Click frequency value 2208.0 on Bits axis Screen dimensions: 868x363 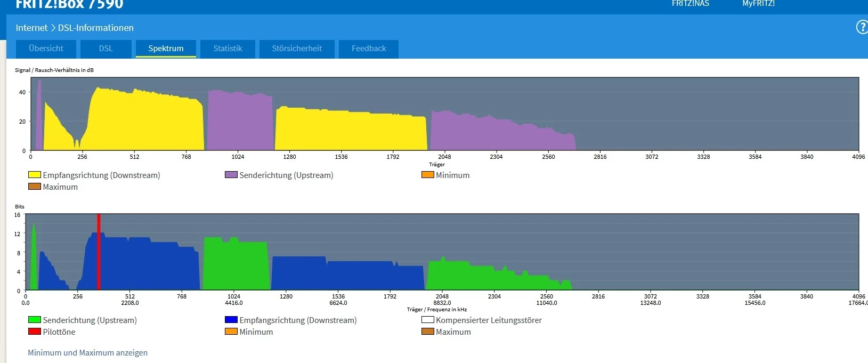(x=130, y=303)
